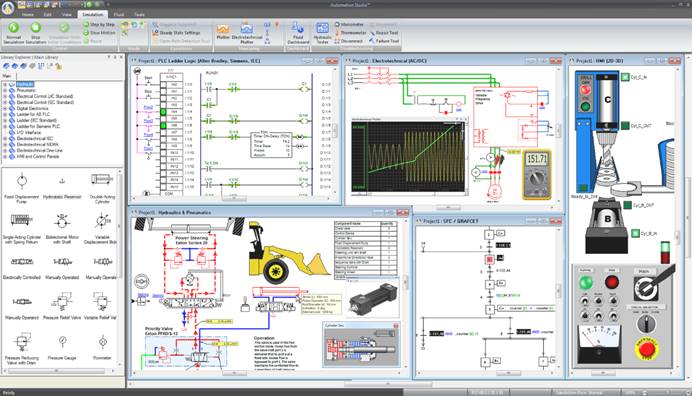692x396 pixels.
Task: Open the Plotter tool
Action: 223,33
